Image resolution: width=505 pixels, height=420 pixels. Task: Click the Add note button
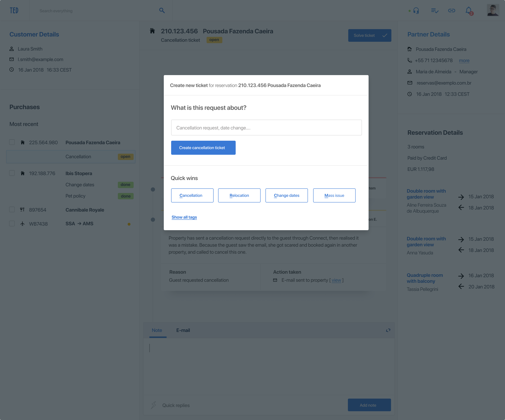click(369, 405)
